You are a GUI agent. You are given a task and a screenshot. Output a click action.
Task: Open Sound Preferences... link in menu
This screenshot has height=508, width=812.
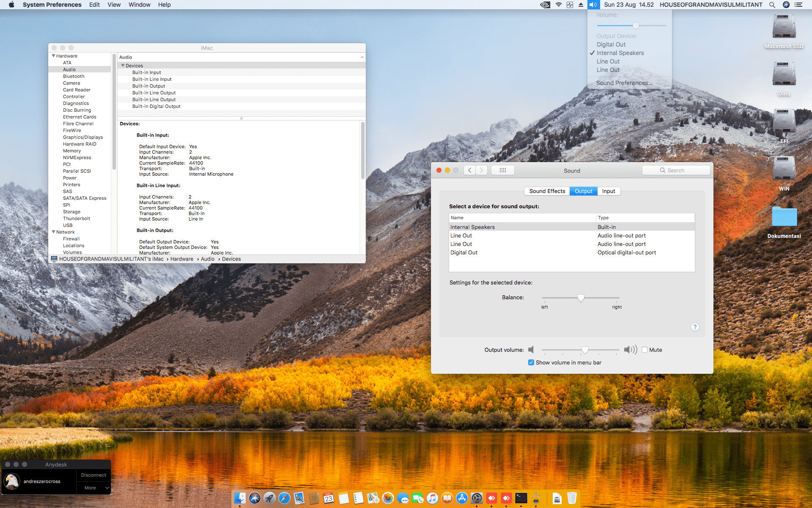(x=624, y=83)
